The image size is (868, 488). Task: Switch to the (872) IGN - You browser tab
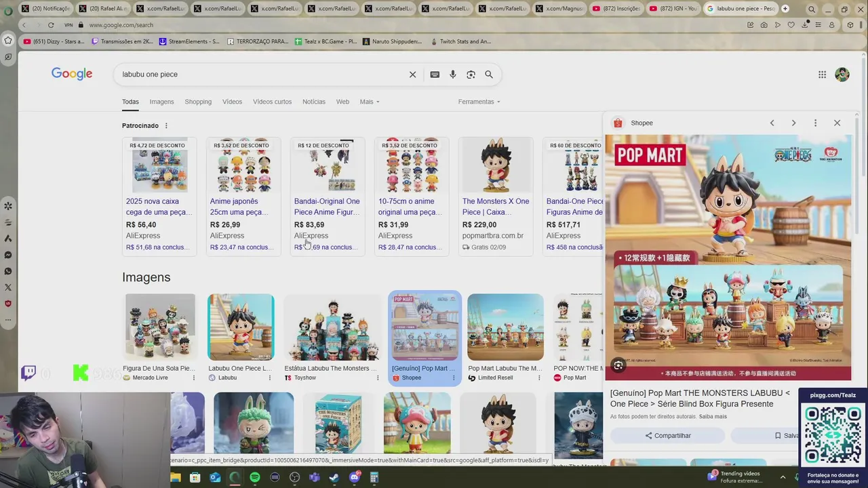672,9
